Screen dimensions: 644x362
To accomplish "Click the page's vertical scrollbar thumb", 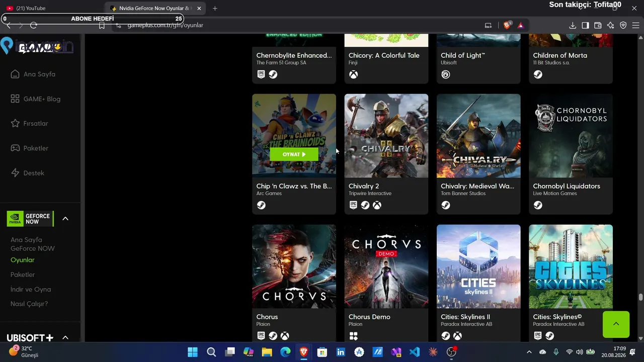I will (640, 297).
